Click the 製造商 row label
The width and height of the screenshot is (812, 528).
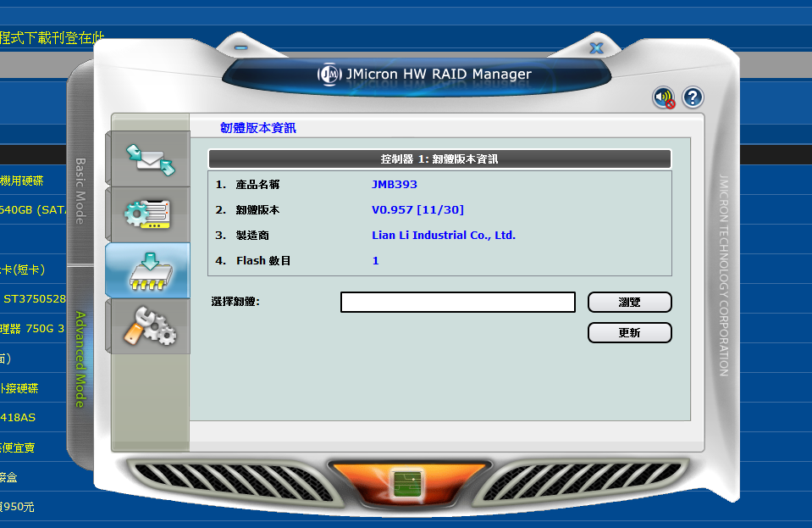[252, 236]
